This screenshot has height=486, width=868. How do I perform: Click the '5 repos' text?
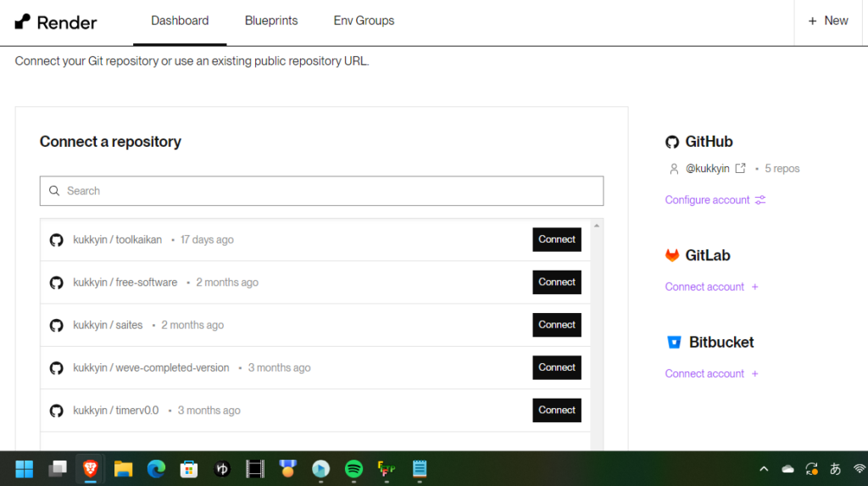782,169
